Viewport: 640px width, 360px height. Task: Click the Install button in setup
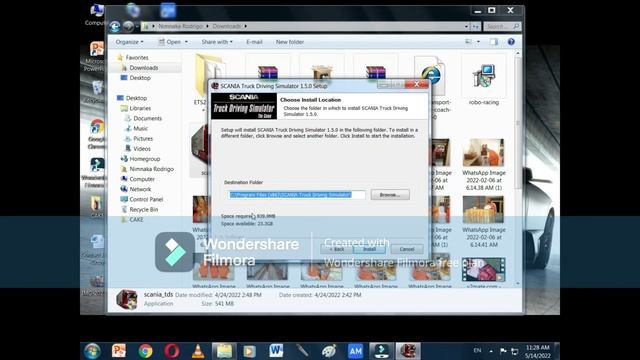(x=369, y=249)
